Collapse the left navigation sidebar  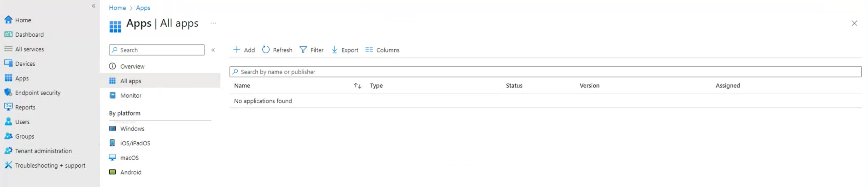pos(94,6)
